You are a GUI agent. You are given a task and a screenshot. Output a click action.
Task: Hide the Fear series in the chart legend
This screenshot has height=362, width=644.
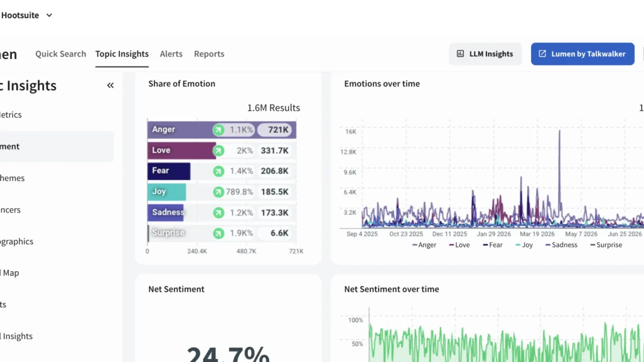[x=493, y=245]
